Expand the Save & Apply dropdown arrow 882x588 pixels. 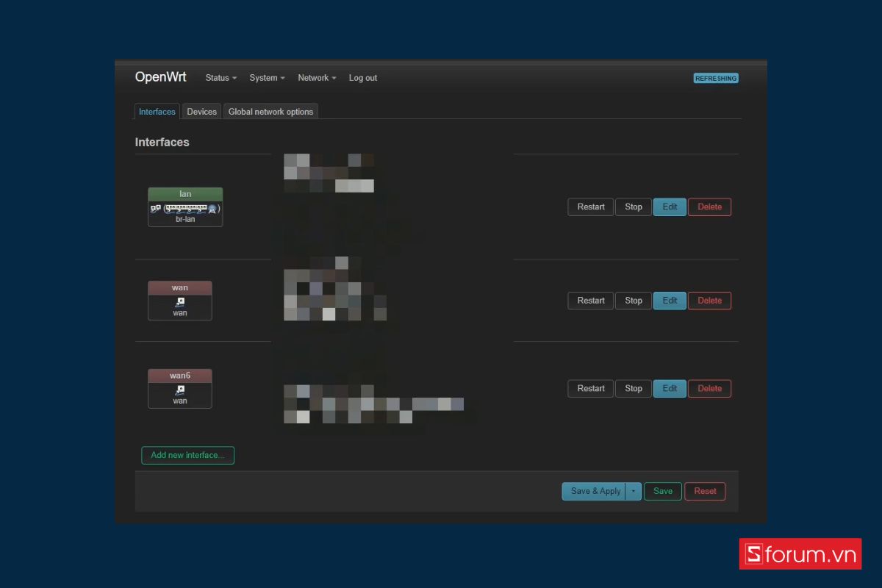click(x=634, y=491)
